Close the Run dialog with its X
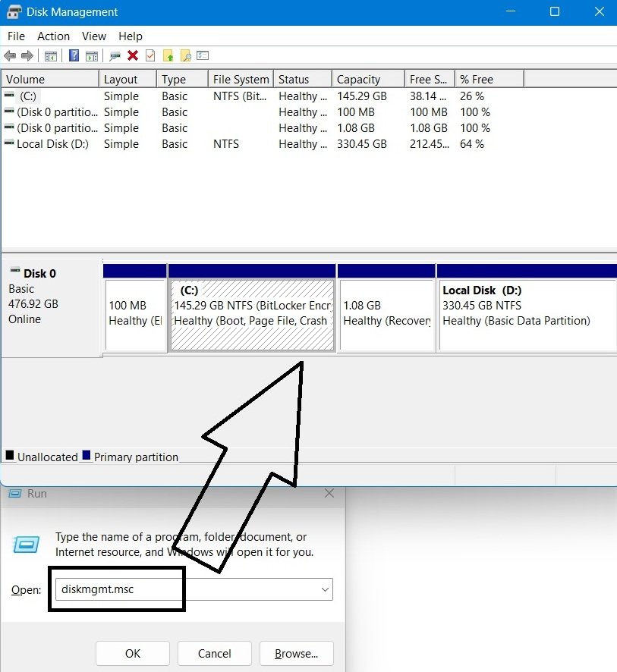The height and width of the screenshot is (672, 617). pos(329,493)
